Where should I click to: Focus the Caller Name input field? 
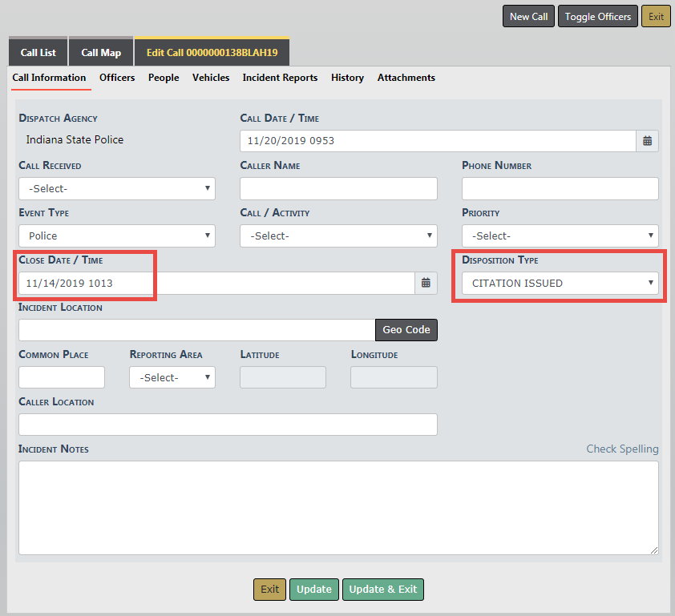[338, 189]
